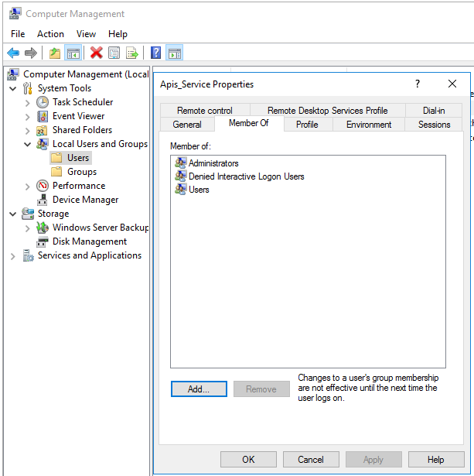
Task: Expand the Task Scheduler node
Action: pyautogui.click(x=28, y=102)
